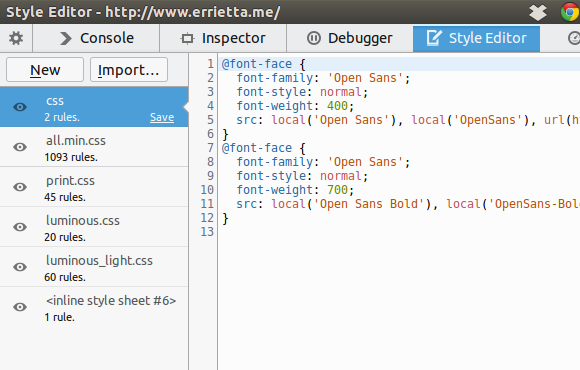Click line number 7 in the gutter
The height and width of the screenshot is (370, 580).
pyautogui.click(x=210, y=148)
